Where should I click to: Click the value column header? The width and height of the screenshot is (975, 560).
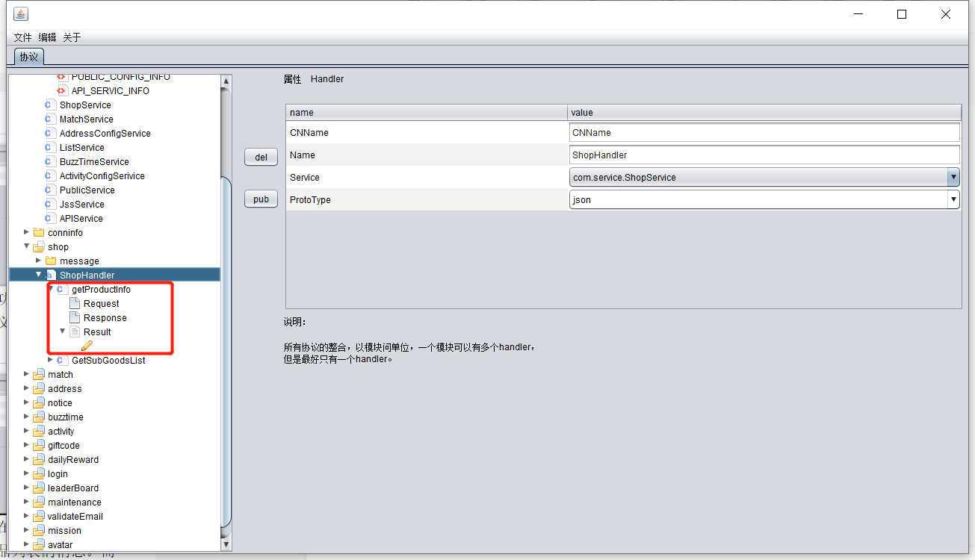[764, 113]
